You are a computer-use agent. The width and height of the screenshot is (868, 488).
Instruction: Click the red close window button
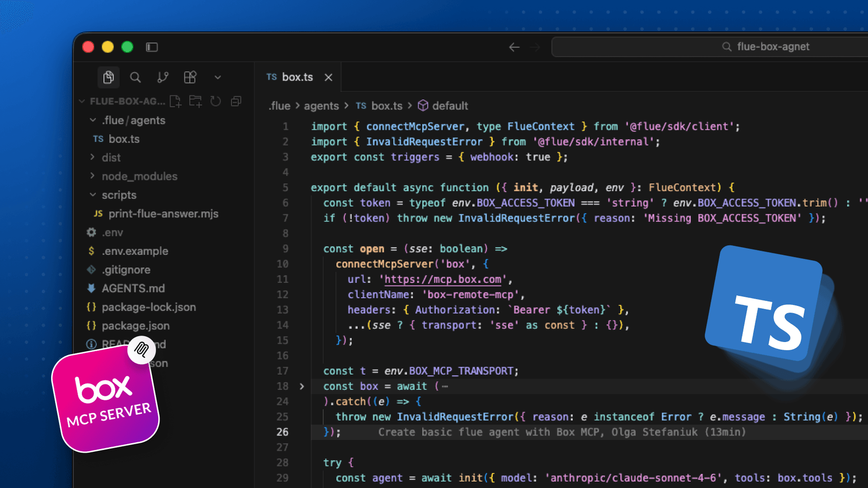[x=88, y=47]
